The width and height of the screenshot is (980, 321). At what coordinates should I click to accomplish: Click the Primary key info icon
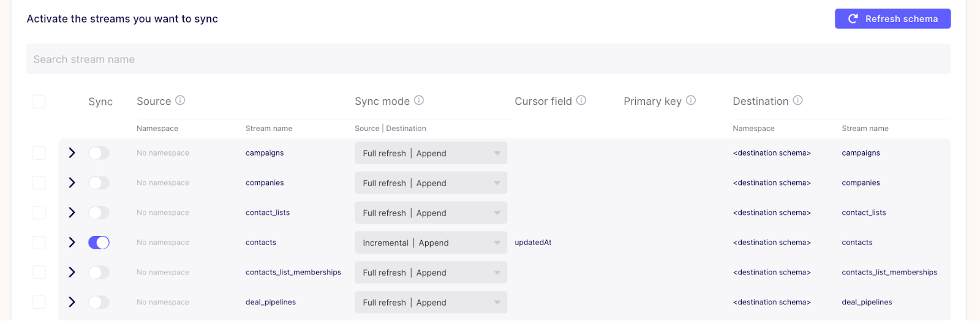691,100
